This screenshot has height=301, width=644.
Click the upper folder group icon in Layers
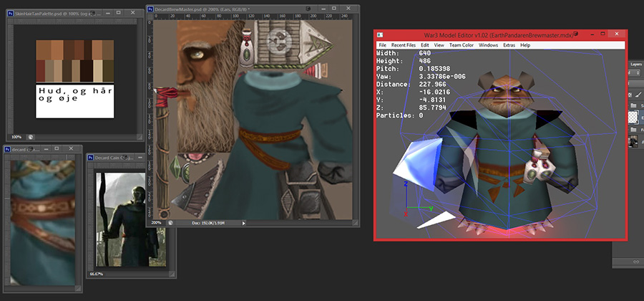click(x=635, y=105)
